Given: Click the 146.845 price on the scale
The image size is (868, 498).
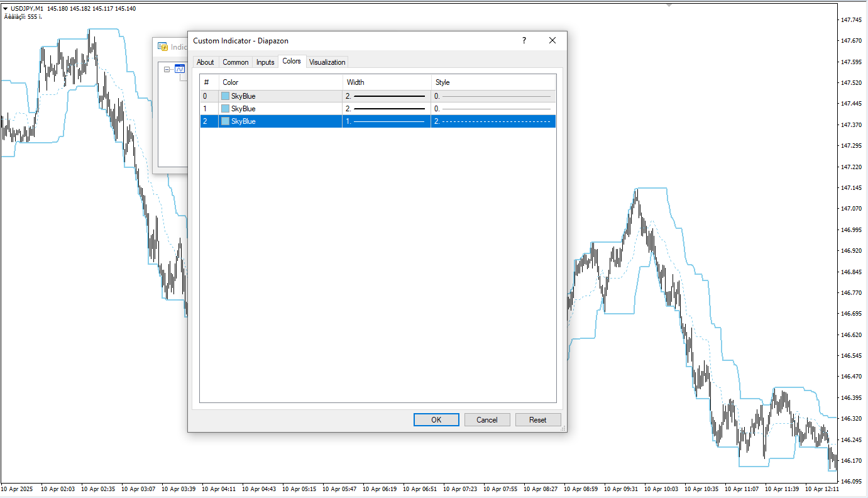Looking at the screenshot, I should pyautogui.click(x=851, y=272).
